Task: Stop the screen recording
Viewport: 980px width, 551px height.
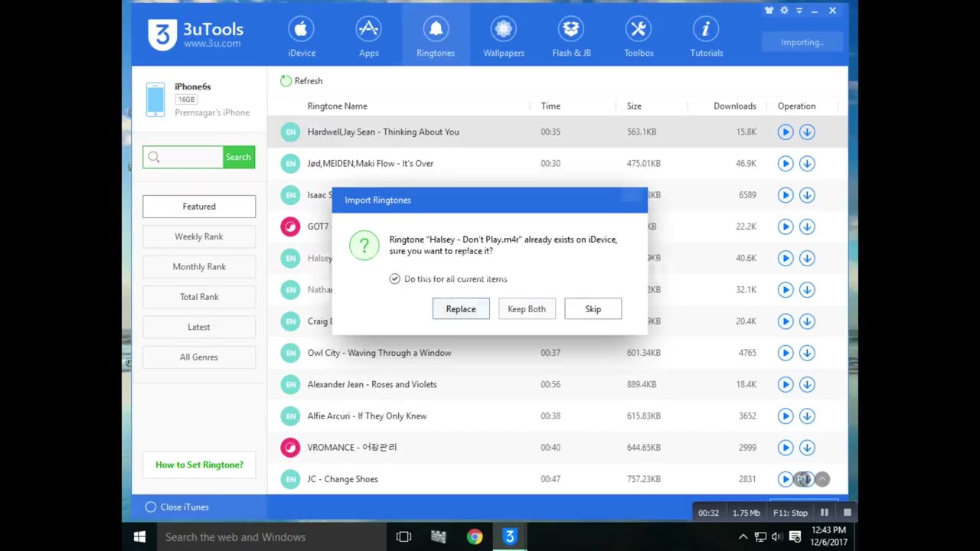Action: (x=848, y=513)
